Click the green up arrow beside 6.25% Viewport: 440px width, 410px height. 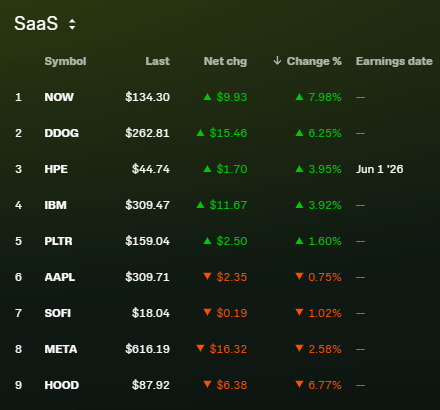tap(299, 133)
